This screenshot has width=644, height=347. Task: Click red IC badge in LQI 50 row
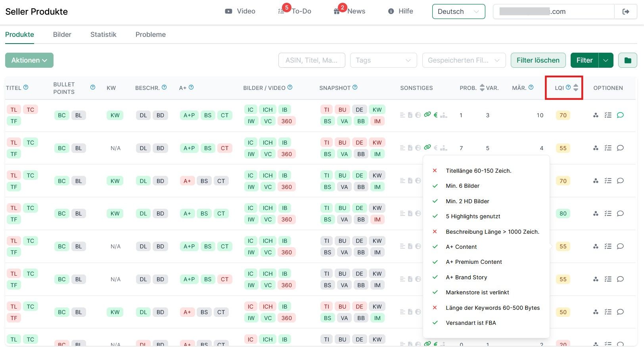coord(251,306)
